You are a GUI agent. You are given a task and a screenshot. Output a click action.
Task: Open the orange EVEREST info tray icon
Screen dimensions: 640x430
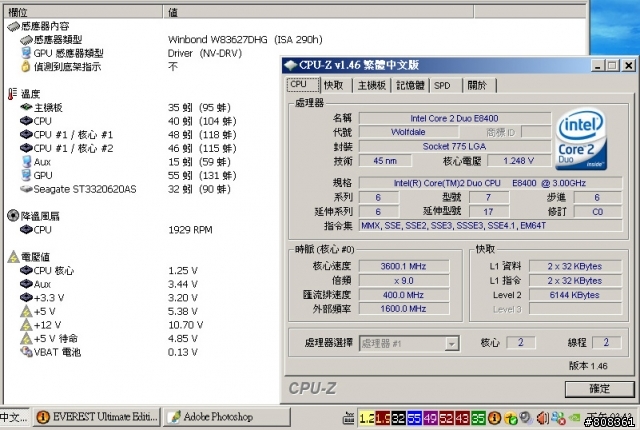click(x=494, y=418)
